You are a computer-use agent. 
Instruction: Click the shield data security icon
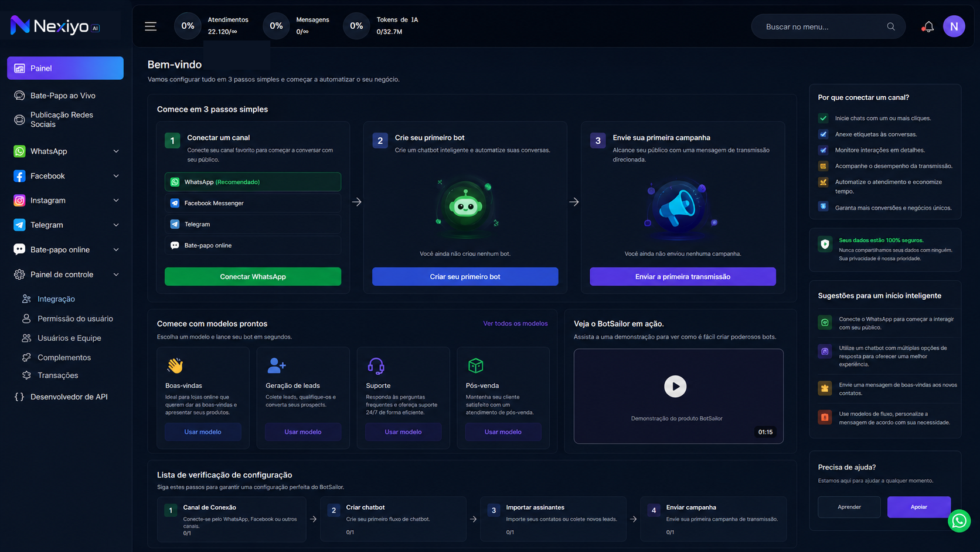click(825, 244)
